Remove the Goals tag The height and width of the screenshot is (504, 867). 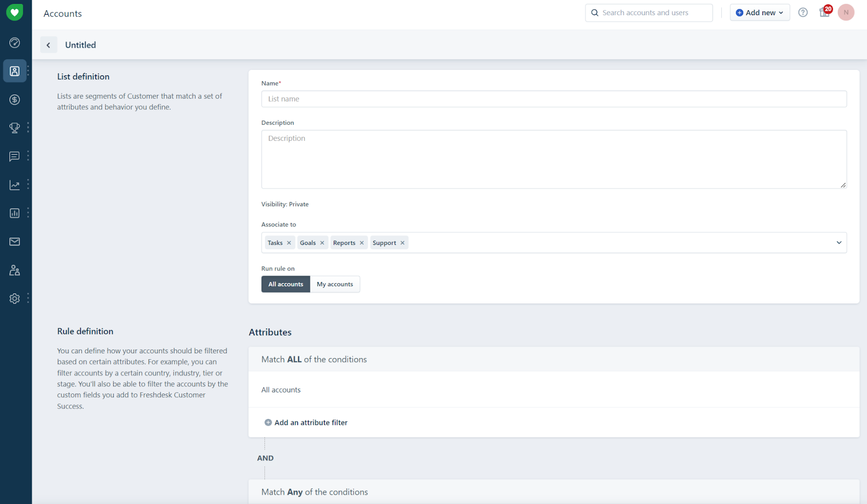pos(322,243)
